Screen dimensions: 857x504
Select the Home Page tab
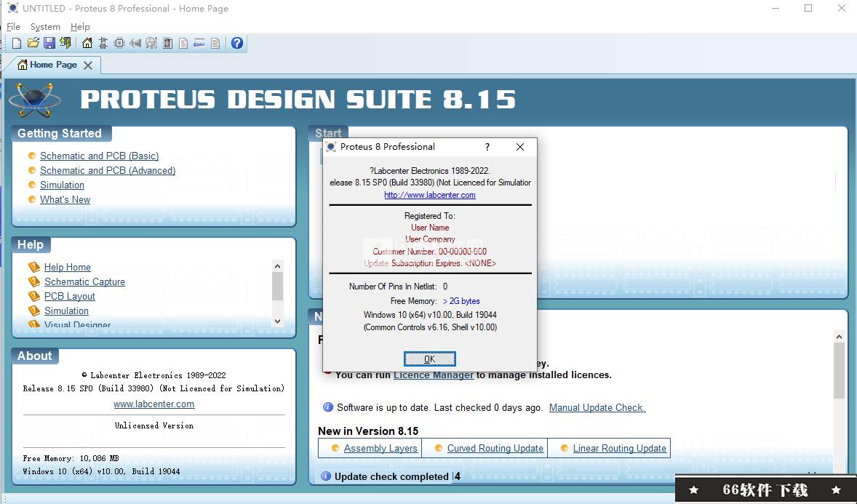point(53,65)
